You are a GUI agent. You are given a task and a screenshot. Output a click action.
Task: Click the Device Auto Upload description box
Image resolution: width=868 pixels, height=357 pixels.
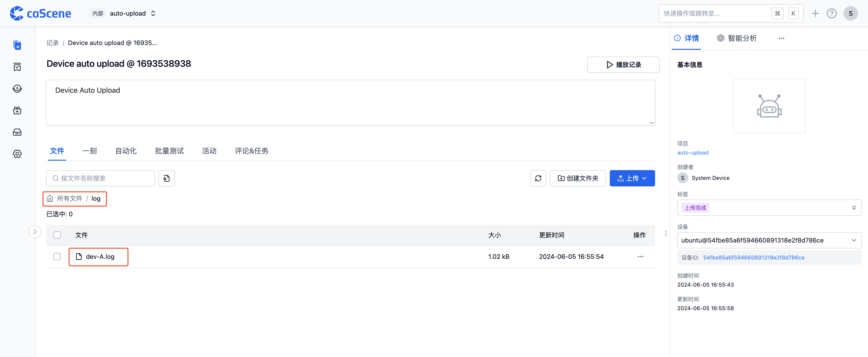(x=350, y=103)
